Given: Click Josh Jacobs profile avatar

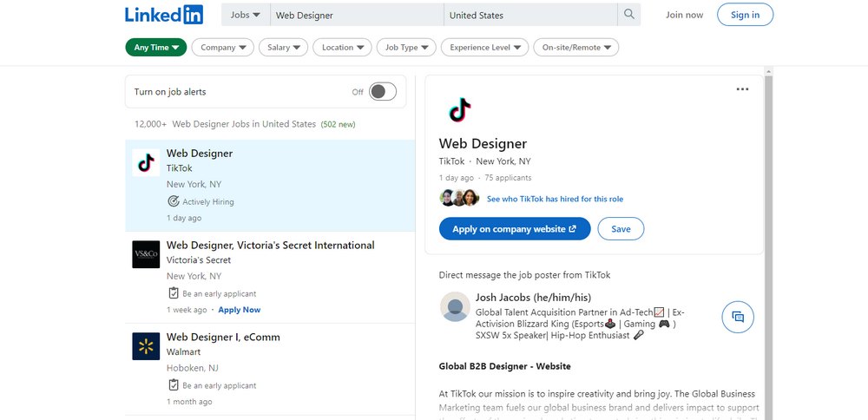Looking at the screenshot, I should [455, 306].
